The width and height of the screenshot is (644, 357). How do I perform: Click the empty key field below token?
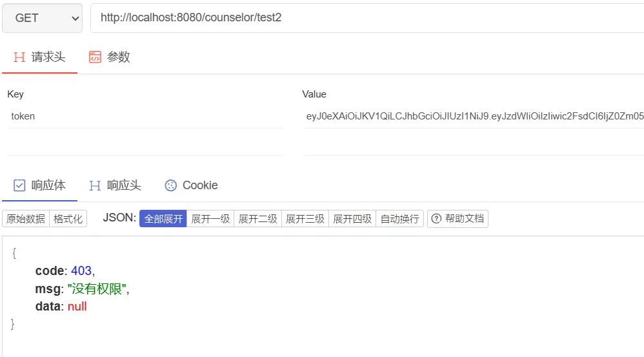145,143
